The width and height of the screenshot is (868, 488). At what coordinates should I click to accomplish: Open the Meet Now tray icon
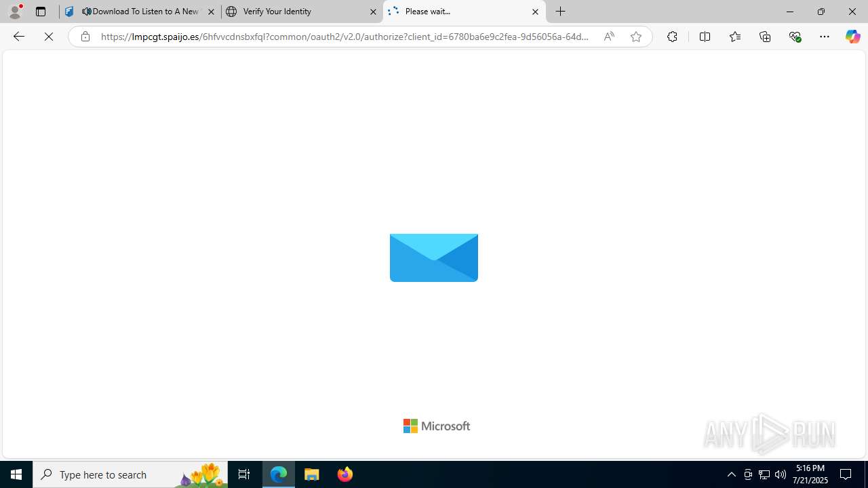[748, 474]
